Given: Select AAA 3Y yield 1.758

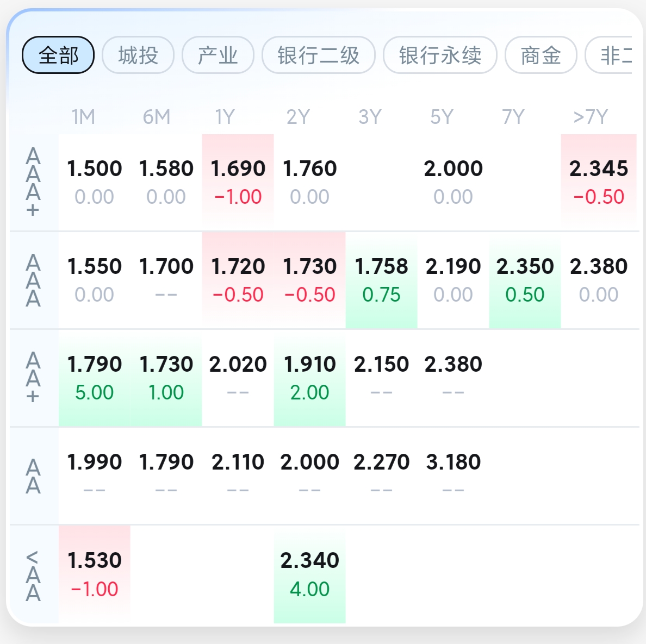Looking at the screenshot, I should click(x=382, y=280).
